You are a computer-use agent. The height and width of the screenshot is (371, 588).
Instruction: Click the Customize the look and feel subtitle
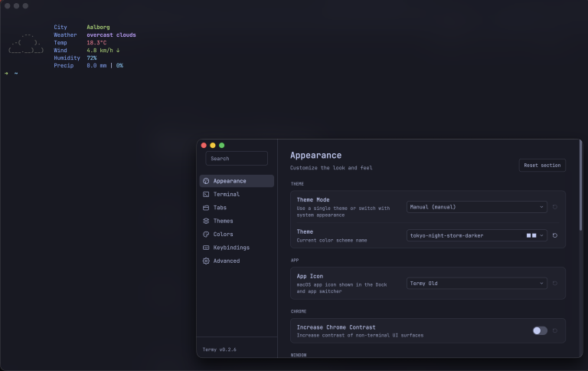[331, 168]
